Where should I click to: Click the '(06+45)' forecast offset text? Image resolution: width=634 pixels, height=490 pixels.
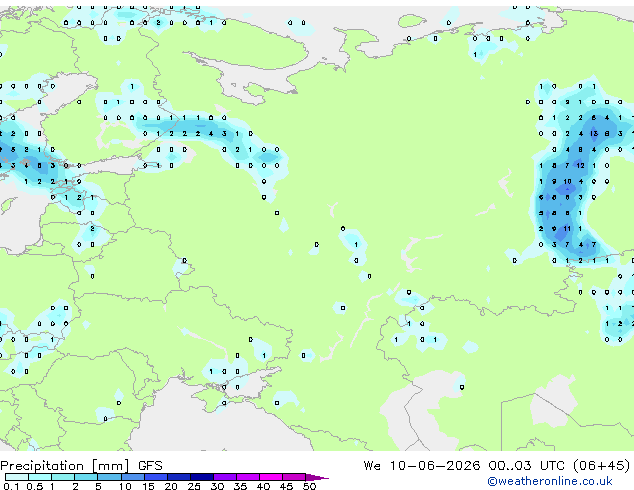tap(601, 465)
